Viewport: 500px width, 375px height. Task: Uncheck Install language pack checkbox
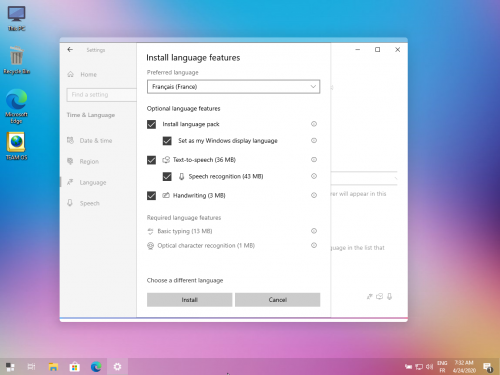(151, 124)
